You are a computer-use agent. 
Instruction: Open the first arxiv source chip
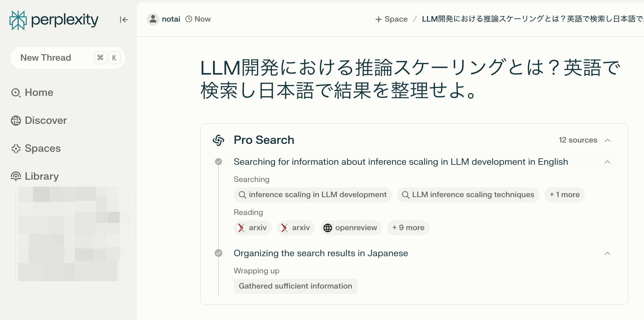[253, 228]
